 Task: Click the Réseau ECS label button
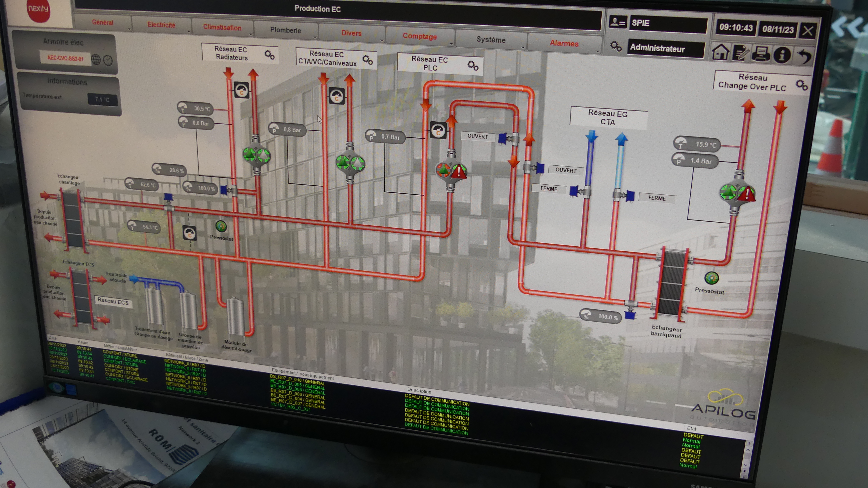(113, 301)
